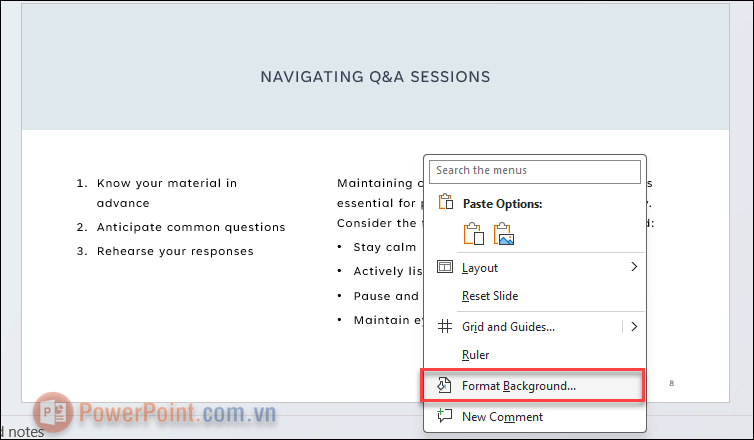Click the Navigating Q&A Sessions title
The image size is (754, 440).
coord(375,77)
